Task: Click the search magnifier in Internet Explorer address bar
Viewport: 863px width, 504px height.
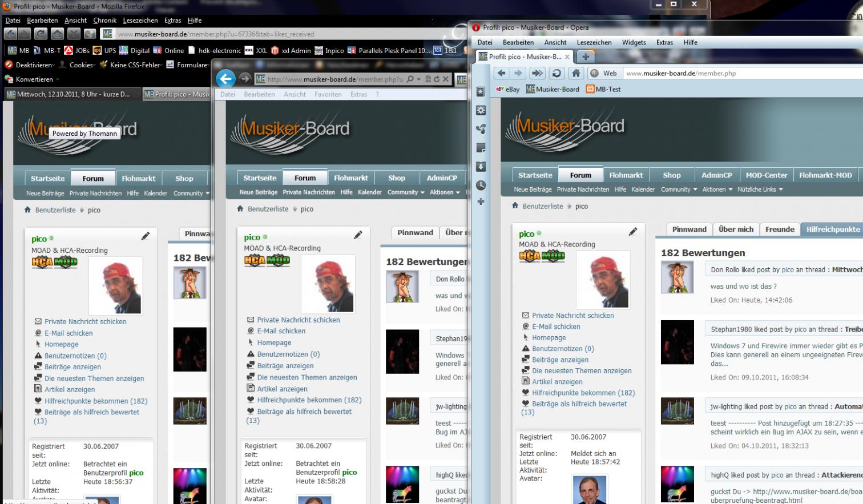Action: tap(410, 79)
